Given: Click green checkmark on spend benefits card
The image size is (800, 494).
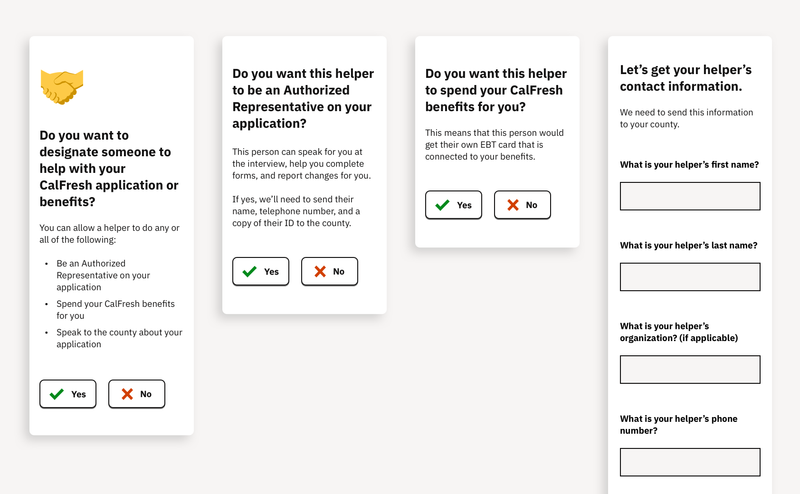Looking at the screenshot, I should [442, 205].
